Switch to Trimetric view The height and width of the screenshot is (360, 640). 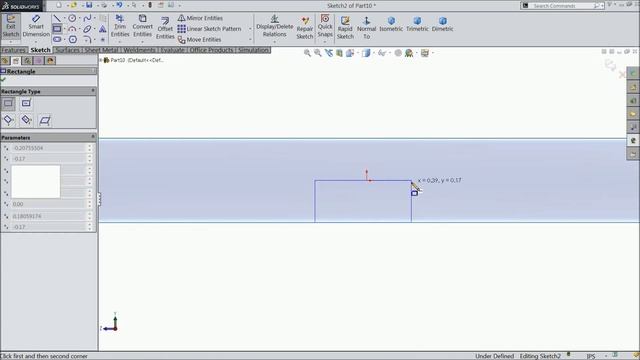click(417, 24)
